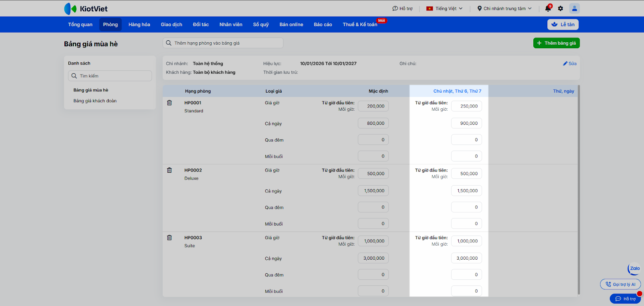Image resolution: width=644 pixels, height=306 pixels.
Task: Click HP0002 default hourly price 500,000 field
Action: point(373,174)
